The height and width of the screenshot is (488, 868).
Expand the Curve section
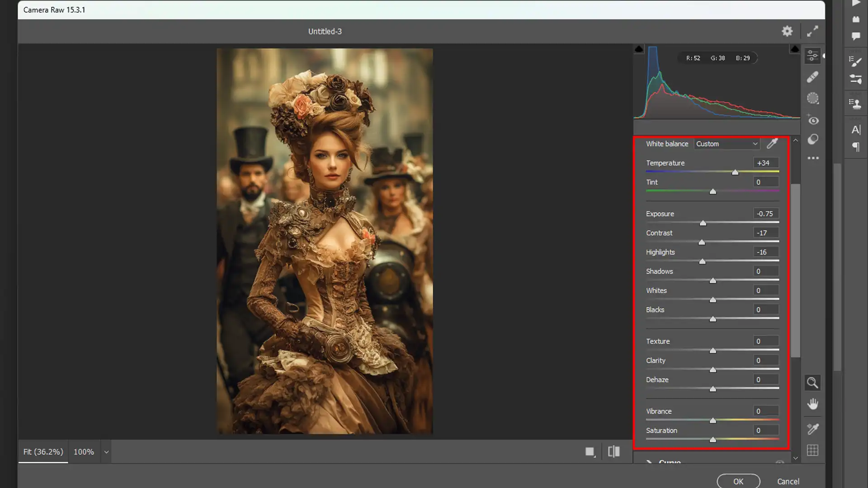649,462
